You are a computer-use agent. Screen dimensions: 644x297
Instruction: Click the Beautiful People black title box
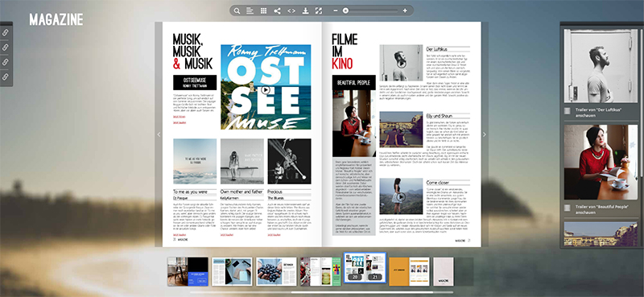[353, 83]
